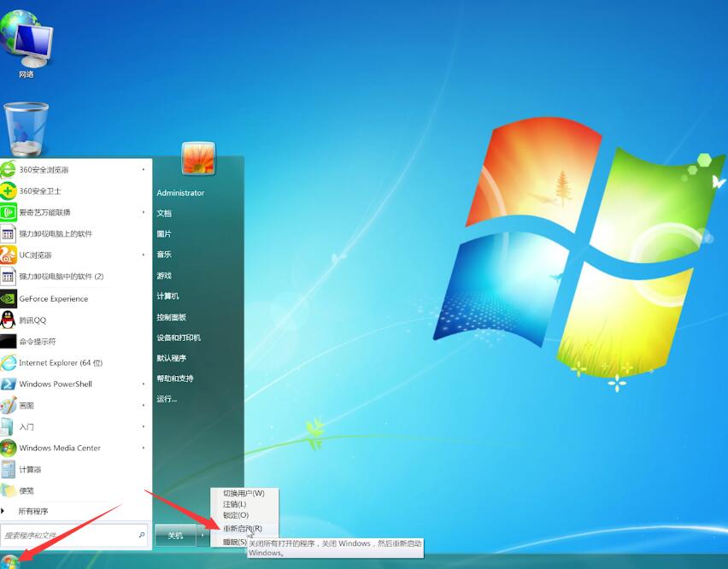Open 腾讯QQ penguin icon
Viewport: 728px width, 569px height.
tap(8, 320)
